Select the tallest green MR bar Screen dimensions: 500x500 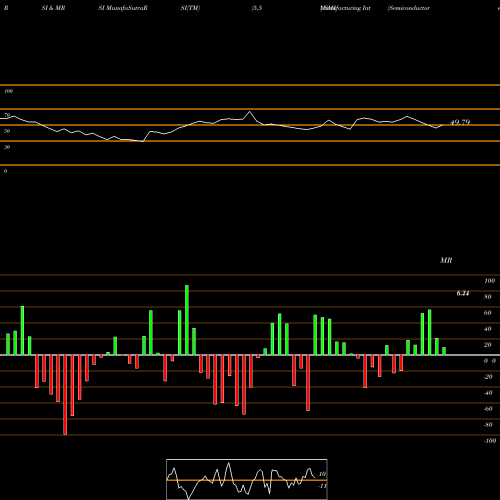pyautogui.click(x=187, y=320)
